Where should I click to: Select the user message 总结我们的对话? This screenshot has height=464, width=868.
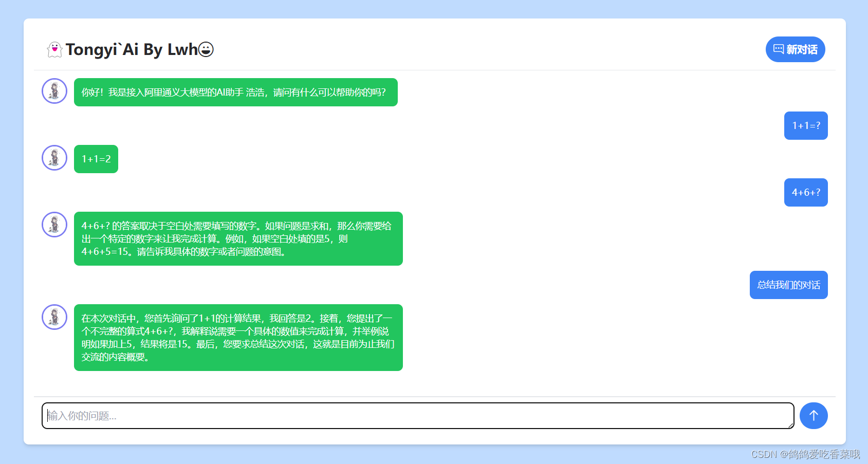pyautogui.click(x=789, y=285)
